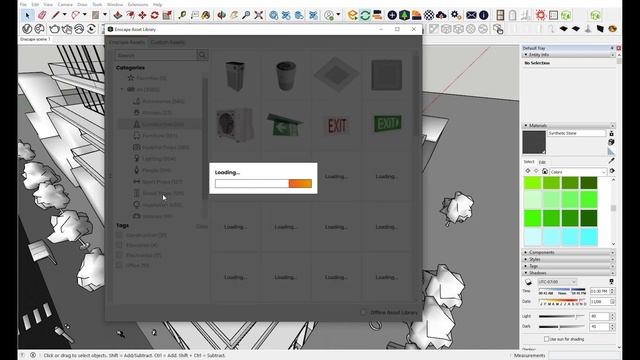Open Enscape feedback envelope icon
This screenshot has width=640, height=360.
[471, 16]
